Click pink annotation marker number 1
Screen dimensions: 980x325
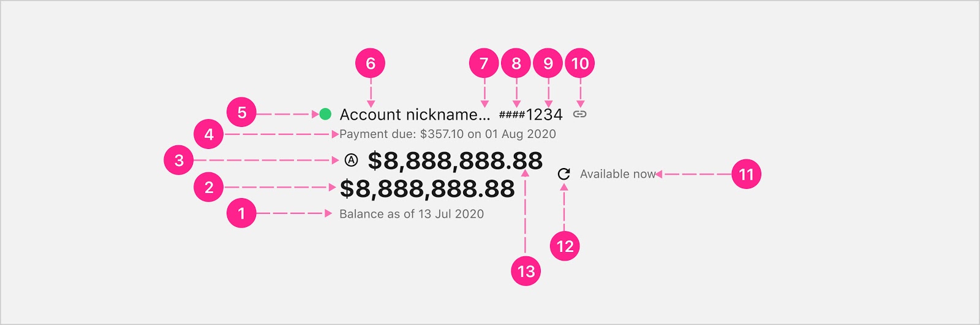tap(241, 213)
